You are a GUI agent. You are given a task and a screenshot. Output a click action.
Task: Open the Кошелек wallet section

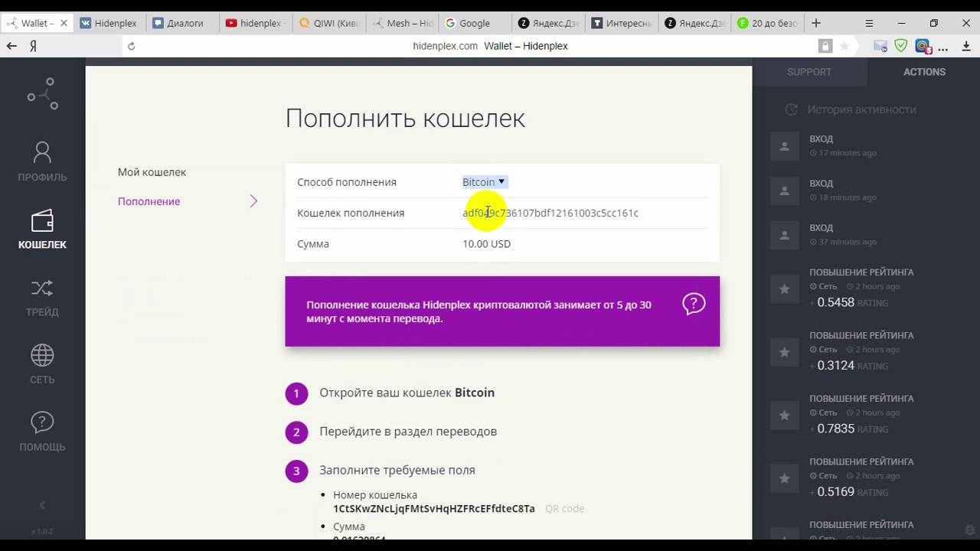point(42,230)
